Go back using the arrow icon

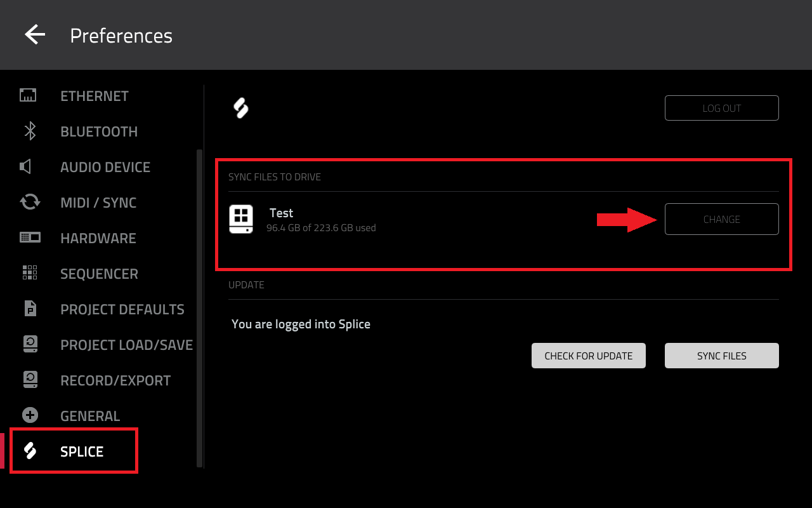point(35,35)
